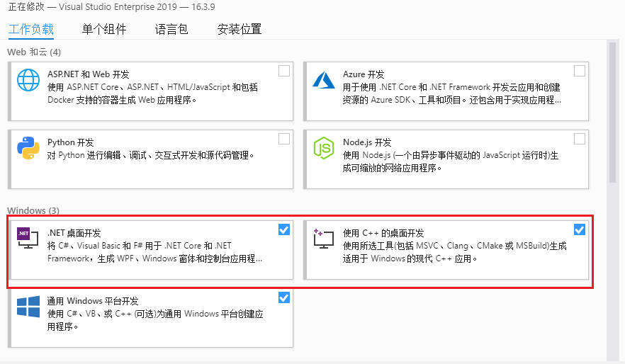
Task: Switch to the 工作负载 tab
Action: click(x=31, y=29)
